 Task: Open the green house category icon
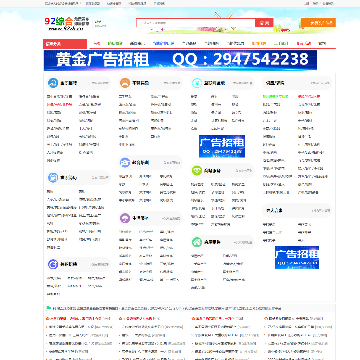(x=197, y=242)
